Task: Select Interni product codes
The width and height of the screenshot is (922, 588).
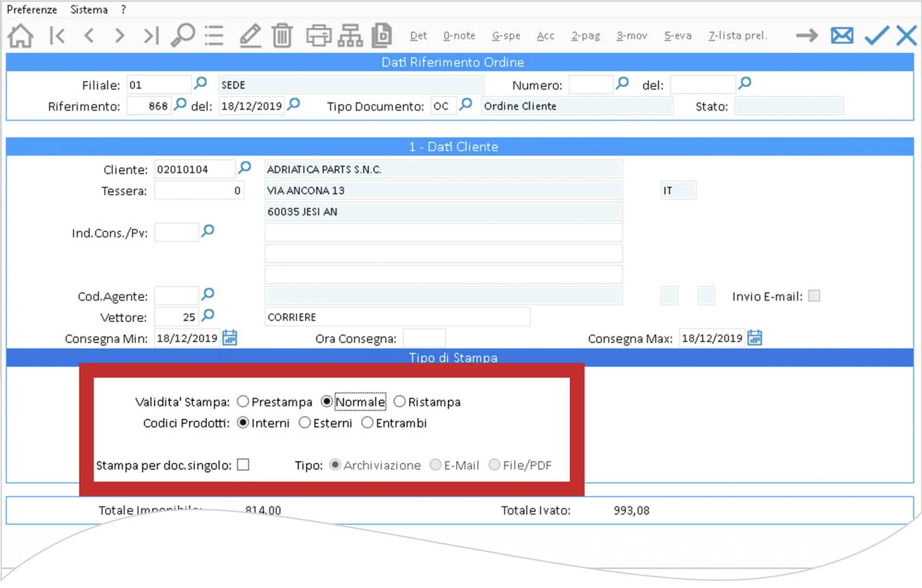Action: click(243, 423)
